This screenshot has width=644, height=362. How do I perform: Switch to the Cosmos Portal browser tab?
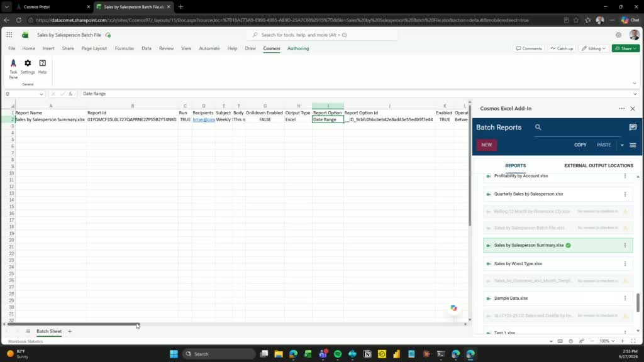click(52, 6)
